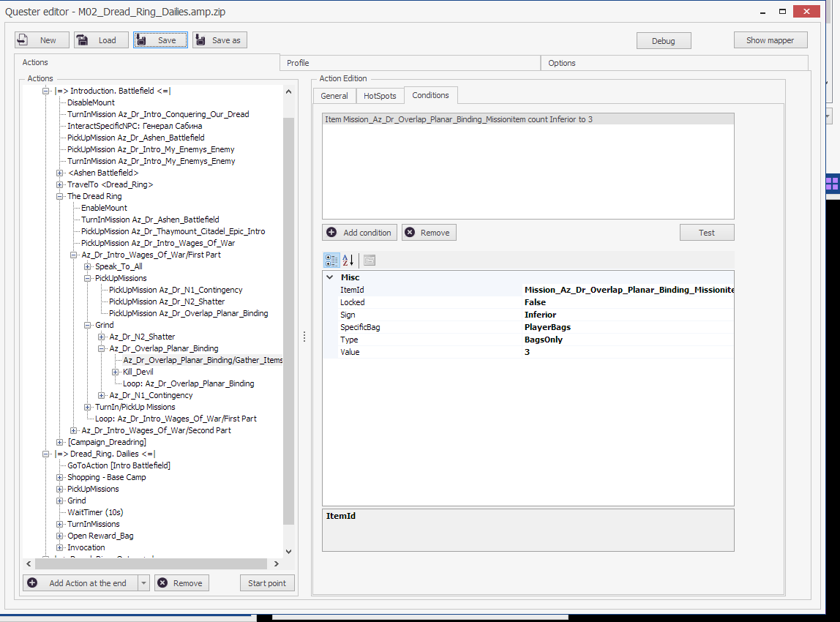Click the Load floppy disk icon
This screenshot has height=622, width=840.
82,40
